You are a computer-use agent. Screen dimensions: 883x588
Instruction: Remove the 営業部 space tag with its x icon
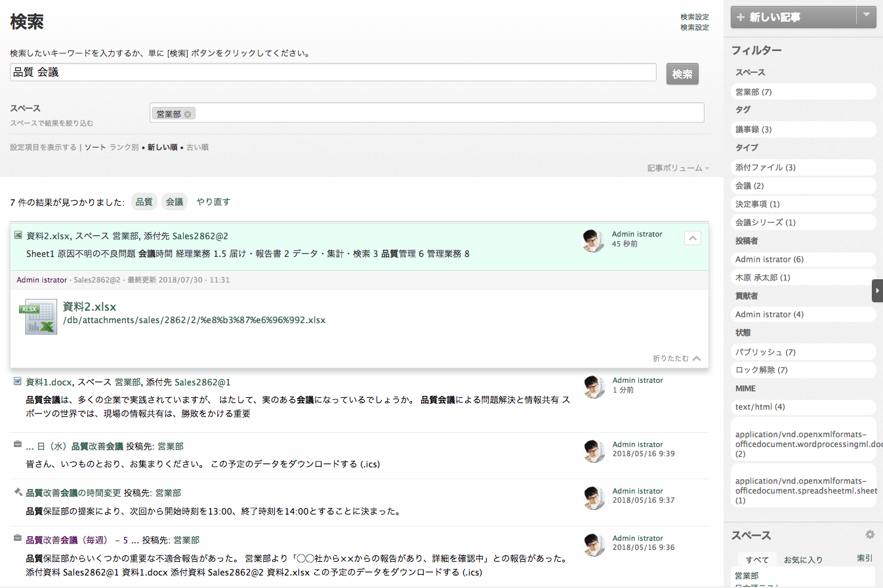(x=188, y=114)
